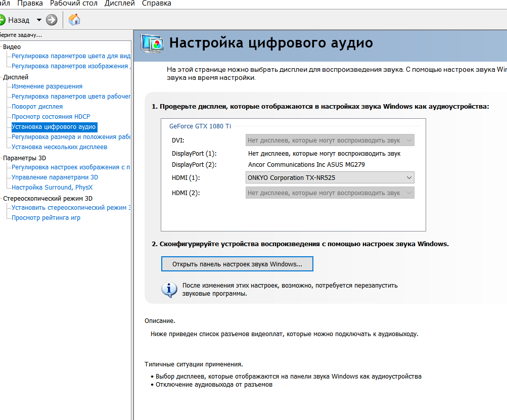
Task: Click Типичные ситуации применения heading
Action: 194,364
